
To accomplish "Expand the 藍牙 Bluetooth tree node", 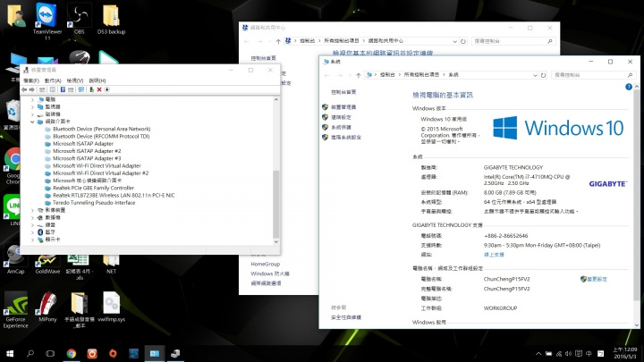I will tap(32, 232).
